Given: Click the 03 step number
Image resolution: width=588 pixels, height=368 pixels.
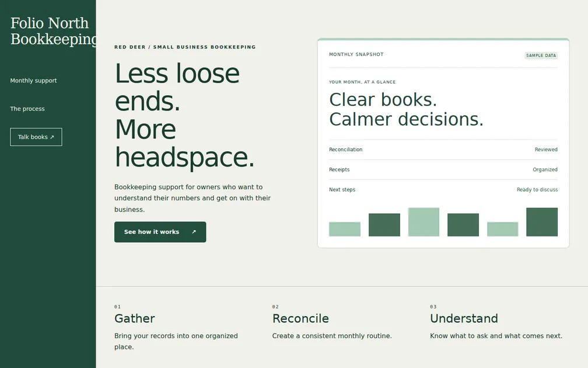Looking at the screenshot, I should tap(433, 307).
